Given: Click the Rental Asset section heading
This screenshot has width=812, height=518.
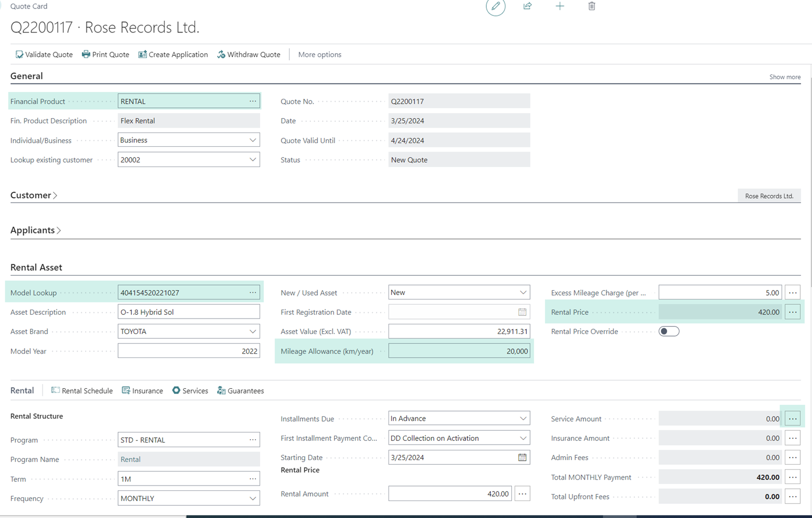Looking at the screenshot, I should 36,268.
